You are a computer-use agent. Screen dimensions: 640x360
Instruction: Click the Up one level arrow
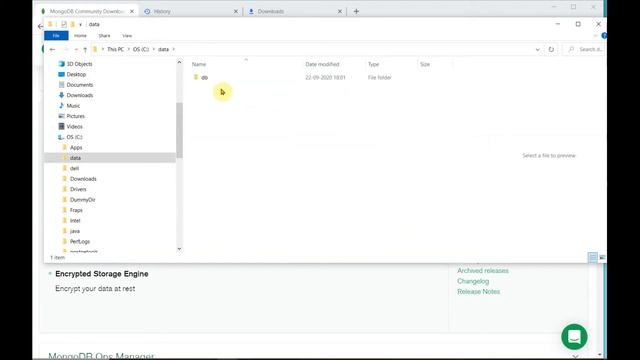[x=85, y=49]
